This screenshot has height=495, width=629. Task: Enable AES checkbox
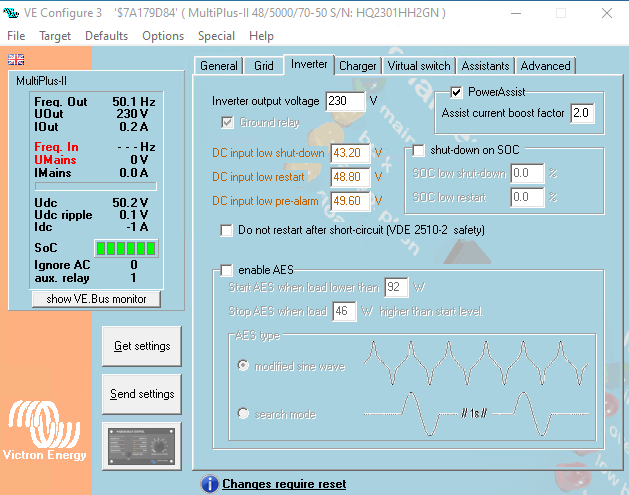coord(226,270)
